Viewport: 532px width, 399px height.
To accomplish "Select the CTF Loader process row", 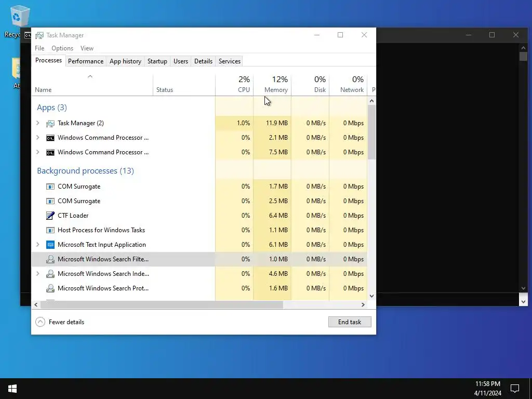I will tap(199, 216).
